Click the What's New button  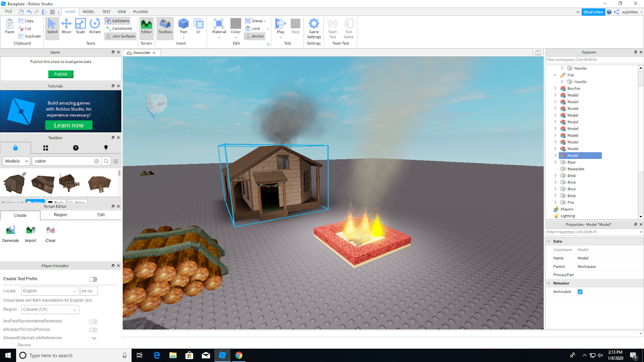593,12
